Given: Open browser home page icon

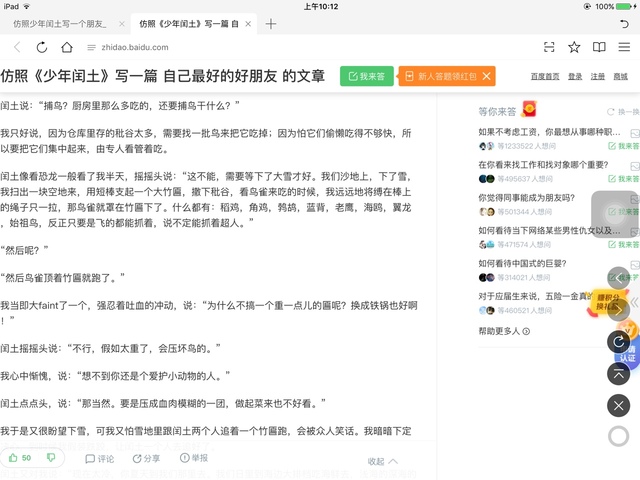Looking at the screenshot, I should (65, 47).
